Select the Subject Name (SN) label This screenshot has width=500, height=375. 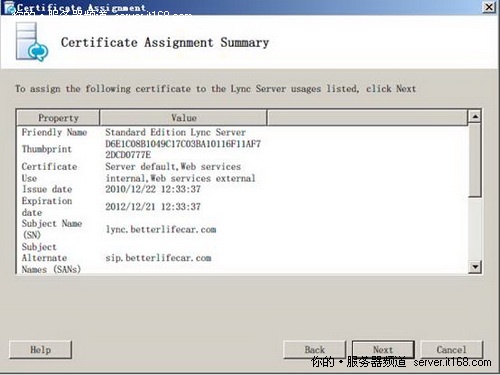(x=52, y=229)
